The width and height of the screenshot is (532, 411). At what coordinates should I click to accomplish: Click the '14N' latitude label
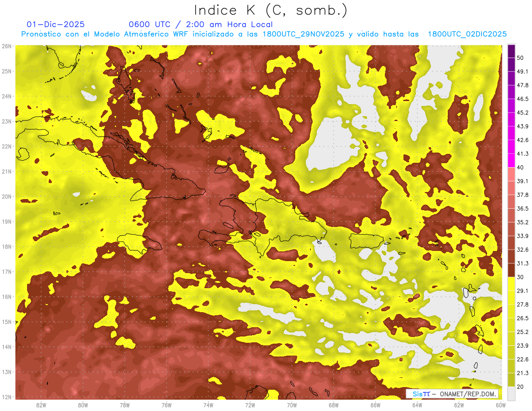tap(6, 347)
